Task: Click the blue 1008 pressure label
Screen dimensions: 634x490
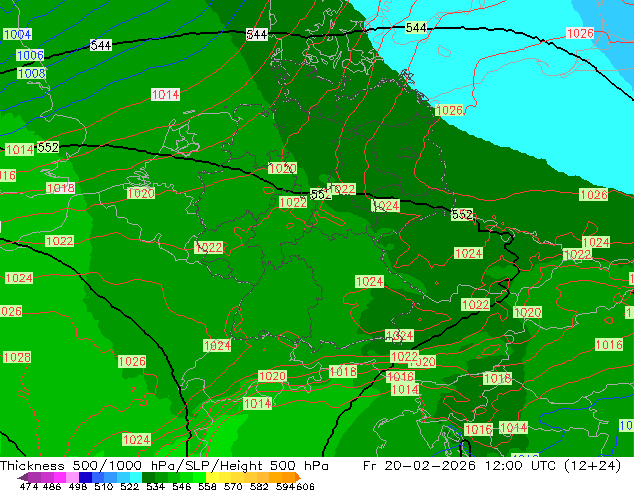Action: 32,73
